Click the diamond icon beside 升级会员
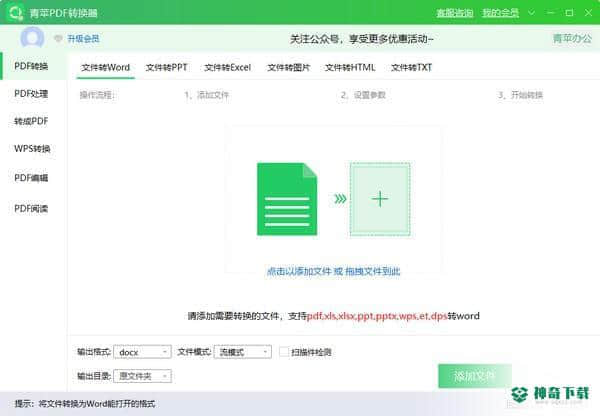This screenshot has height=416, width=600. point(58,38)
